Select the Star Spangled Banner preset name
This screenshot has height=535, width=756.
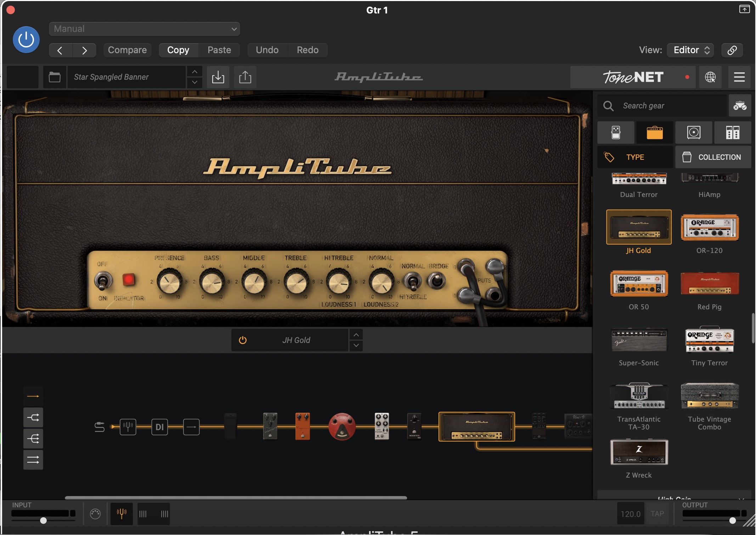point(126,77)
